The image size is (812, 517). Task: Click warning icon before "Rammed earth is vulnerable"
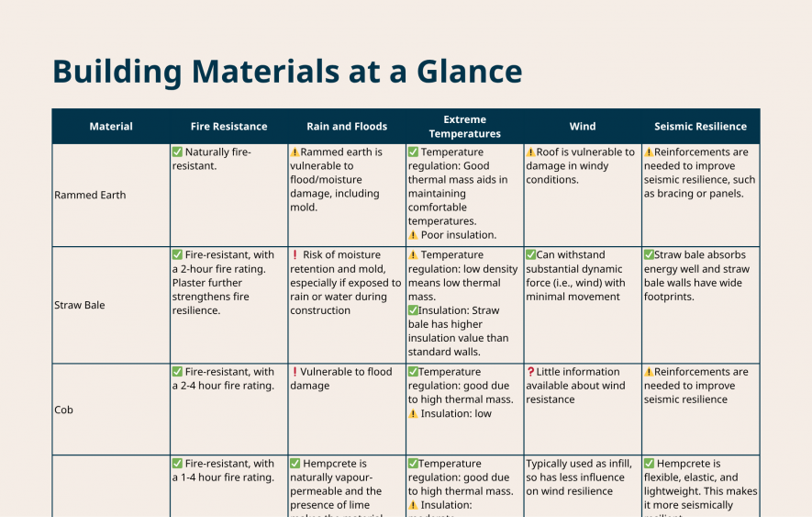295,152
